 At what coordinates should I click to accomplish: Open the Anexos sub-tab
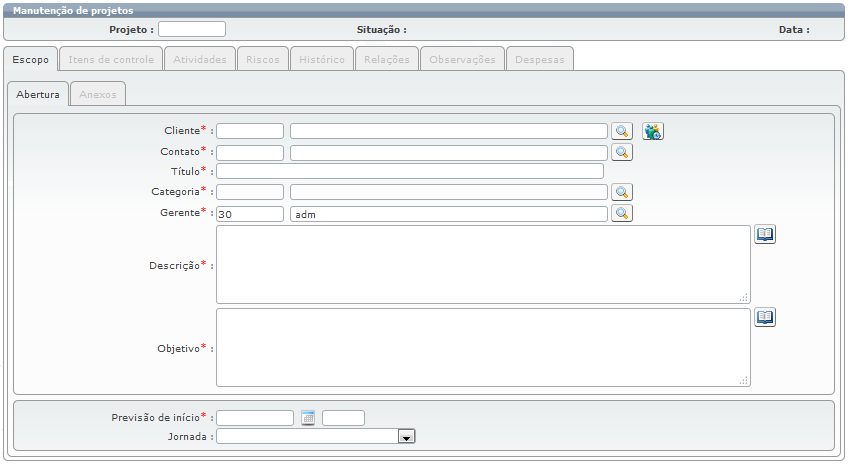point(98,95)
